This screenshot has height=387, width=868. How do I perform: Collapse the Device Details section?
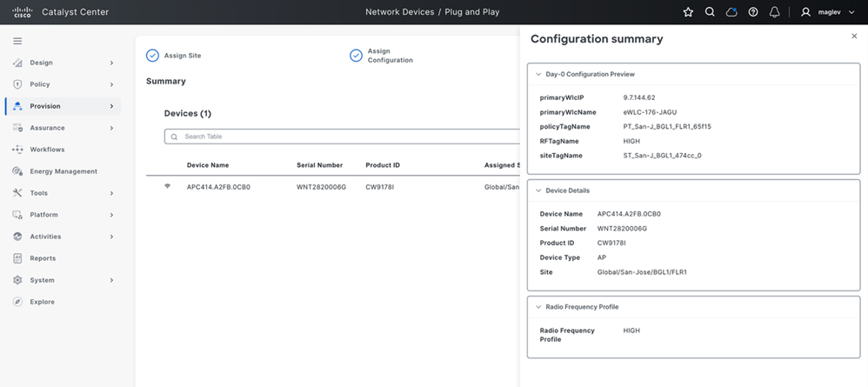538,190
